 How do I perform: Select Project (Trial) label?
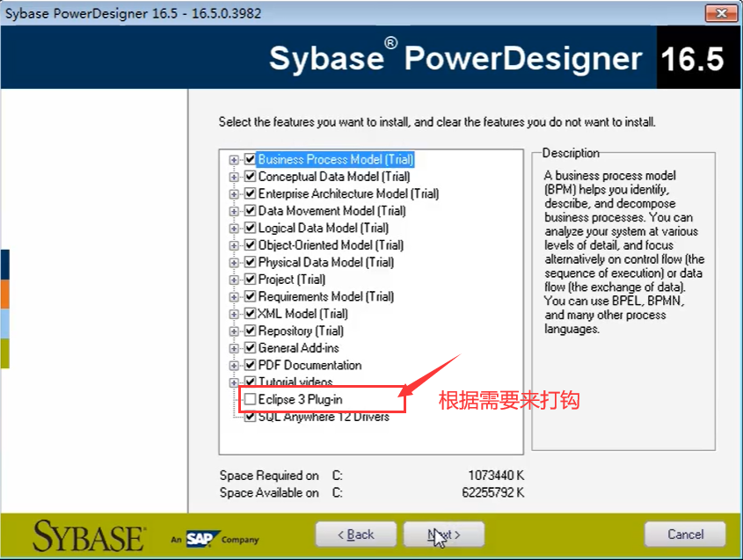point(291,280)
